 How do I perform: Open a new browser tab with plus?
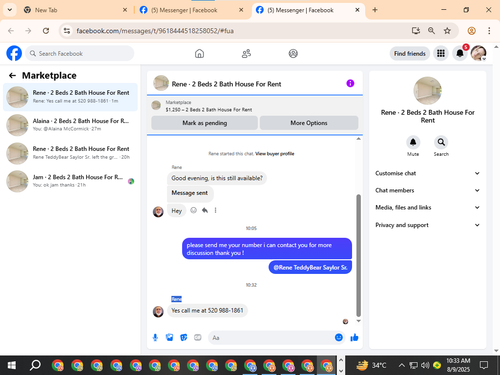pyautogui.click(x=375, y=10)
